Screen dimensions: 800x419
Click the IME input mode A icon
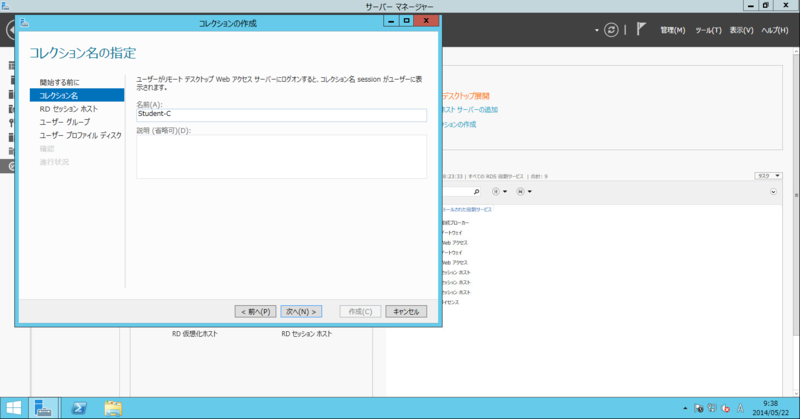pos(740,408)
